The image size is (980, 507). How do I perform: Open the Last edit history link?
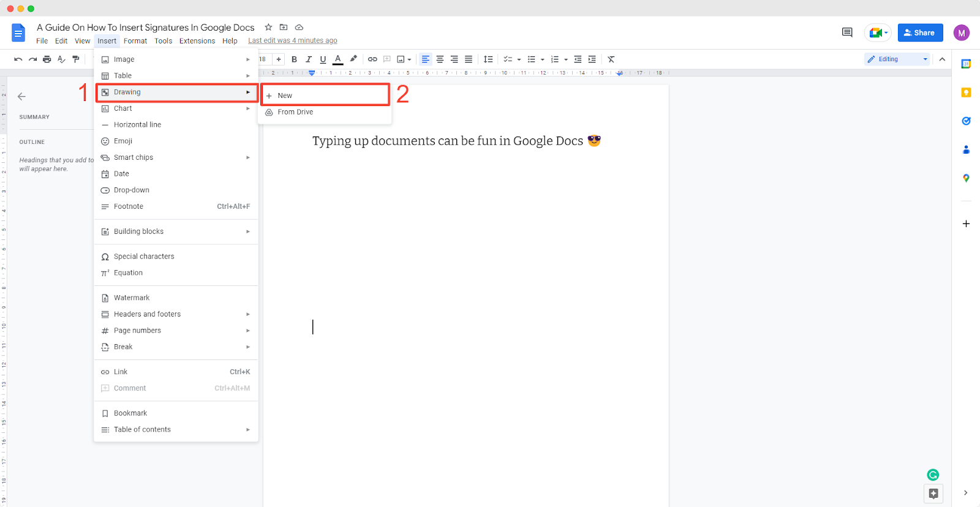(x=293, y=40)
